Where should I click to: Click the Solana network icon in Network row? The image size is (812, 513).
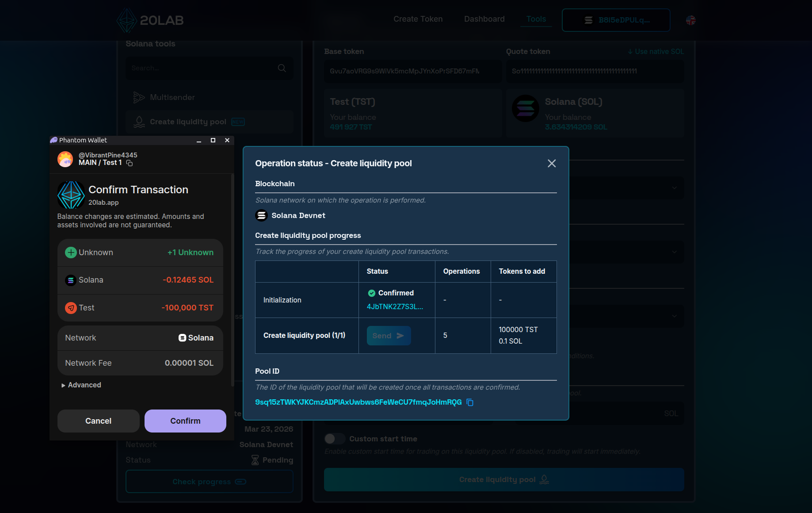tap(182, 338)
